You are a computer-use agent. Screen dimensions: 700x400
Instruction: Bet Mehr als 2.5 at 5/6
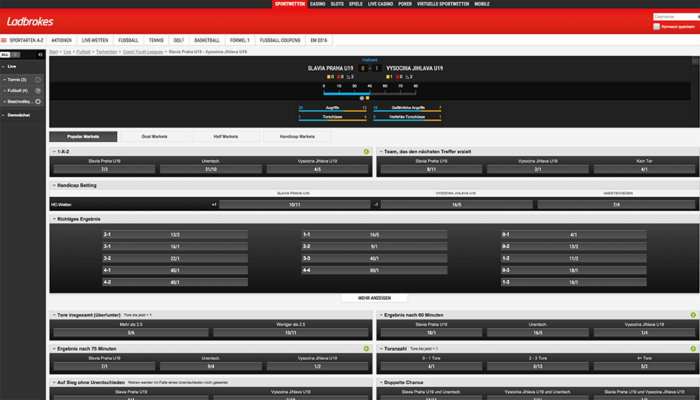131,333
